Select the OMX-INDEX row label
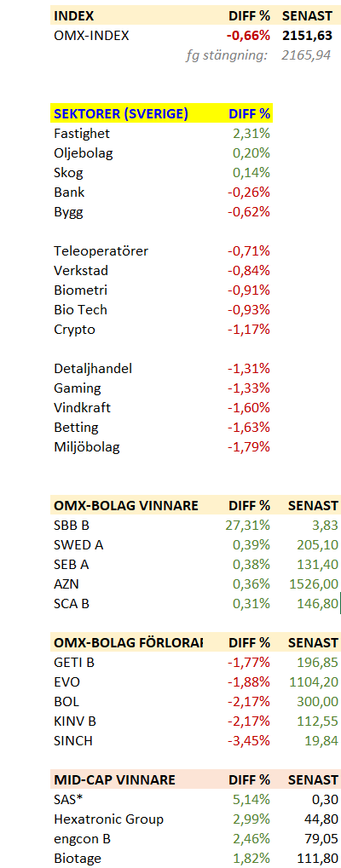This screenshot has height=868, width=341. point(91,36)
